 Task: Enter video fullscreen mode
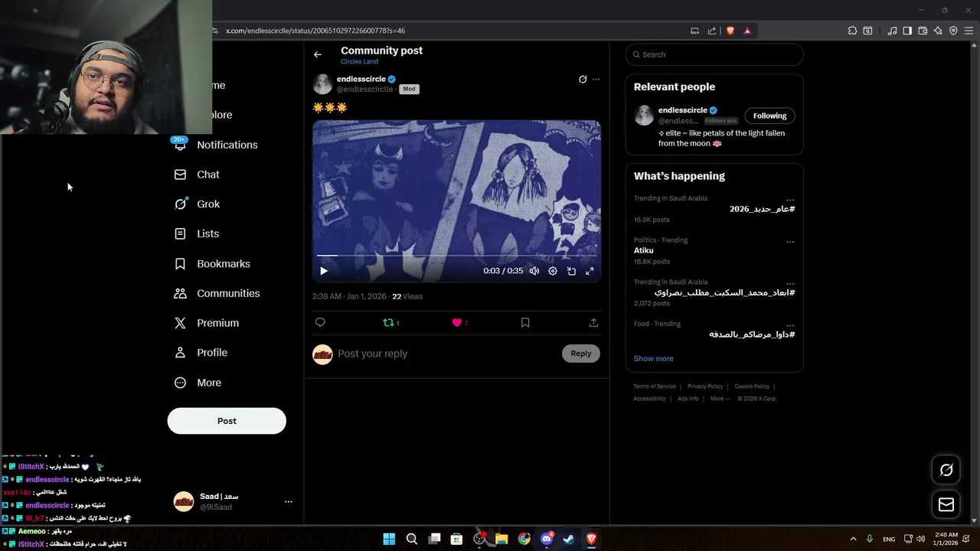[590, 271]
